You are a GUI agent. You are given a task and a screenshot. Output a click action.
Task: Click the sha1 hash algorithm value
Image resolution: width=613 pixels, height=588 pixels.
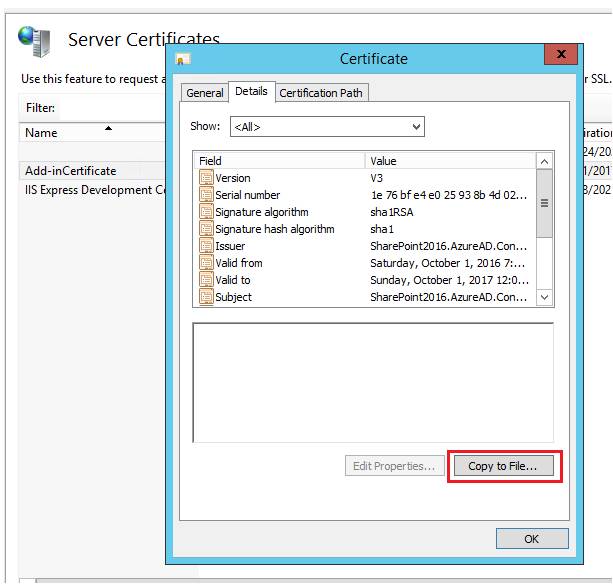[382, 229]
